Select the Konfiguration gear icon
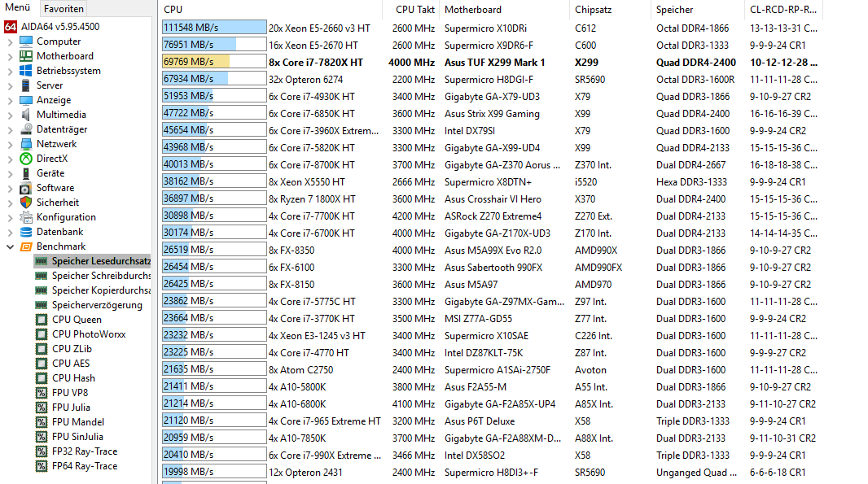 click(x=26, y=217)
